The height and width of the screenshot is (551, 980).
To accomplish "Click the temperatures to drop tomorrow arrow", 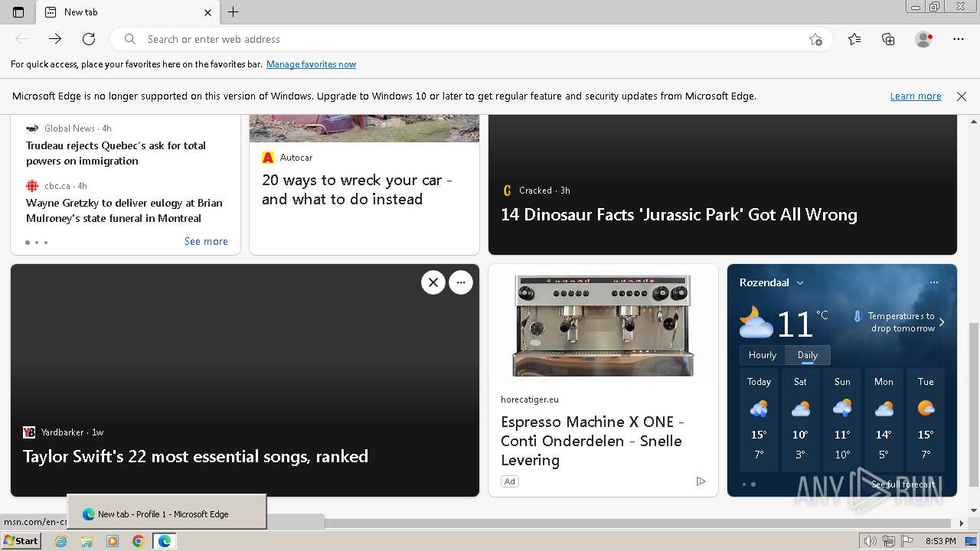I will [942, 322].
